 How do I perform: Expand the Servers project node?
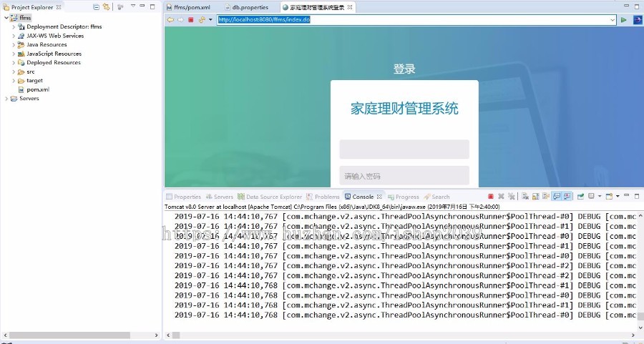(6, 99)
